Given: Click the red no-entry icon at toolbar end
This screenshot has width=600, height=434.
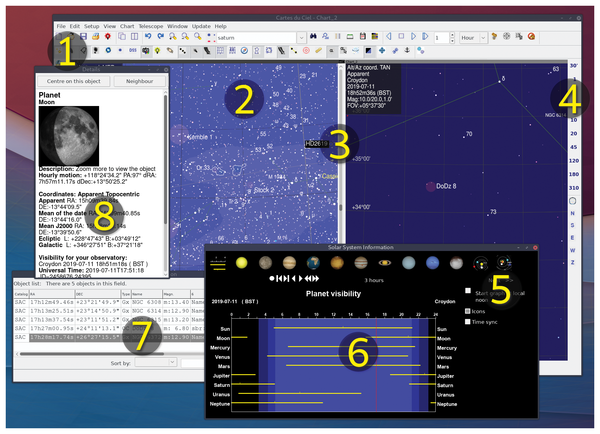Looking at the screenshot, I should tap(531, 36).
